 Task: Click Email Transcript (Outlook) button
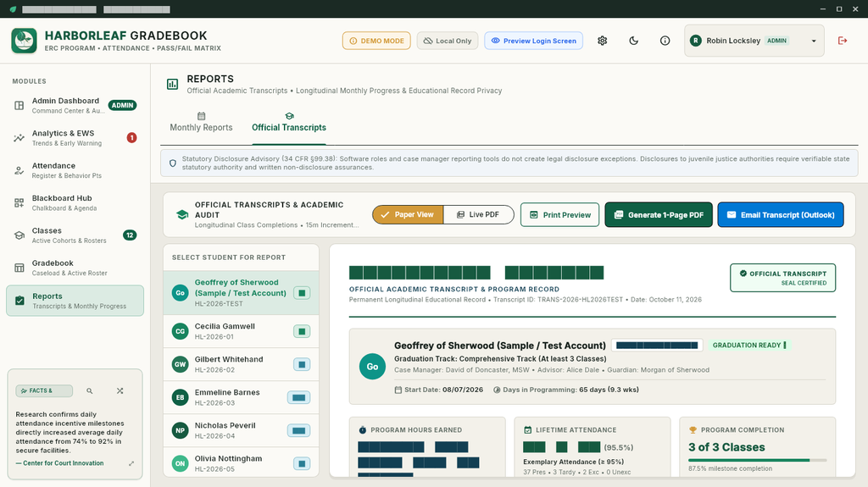point(781,215)
